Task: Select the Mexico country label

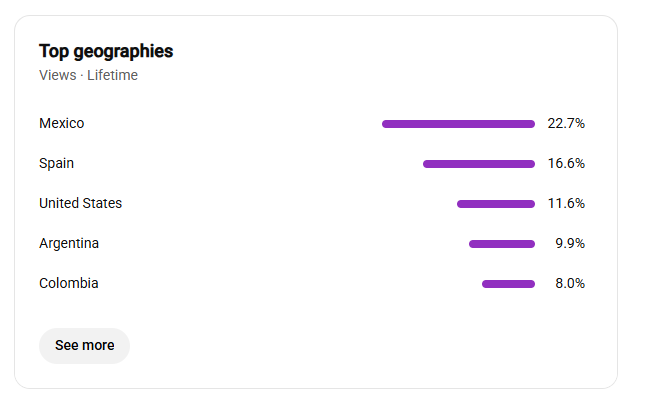Action: (62, 123)
